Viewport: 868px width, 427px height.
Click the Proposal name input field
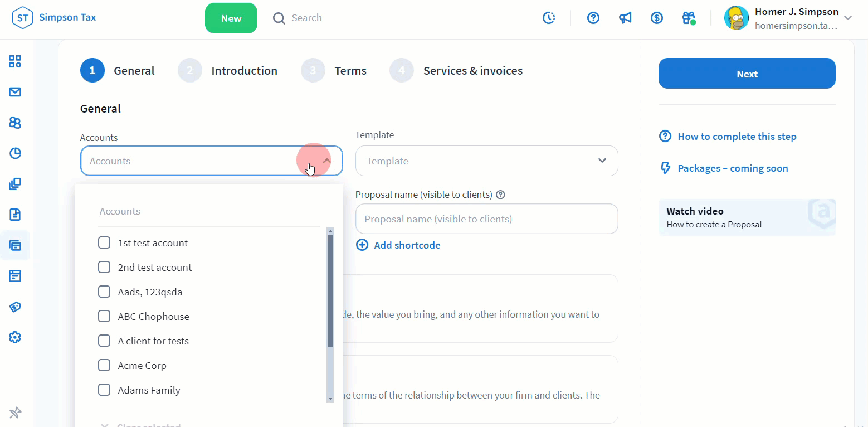[486, 219]
